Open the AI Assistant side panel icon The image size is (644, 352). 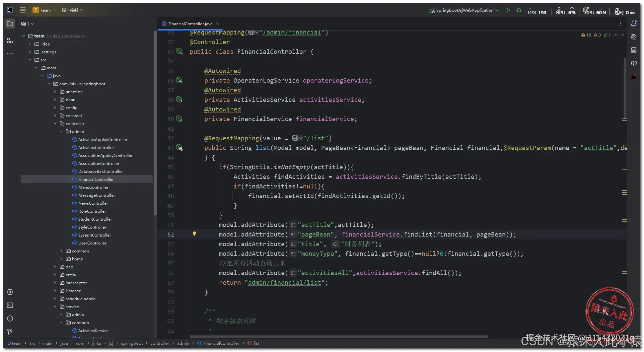click(x=634, y=36)
